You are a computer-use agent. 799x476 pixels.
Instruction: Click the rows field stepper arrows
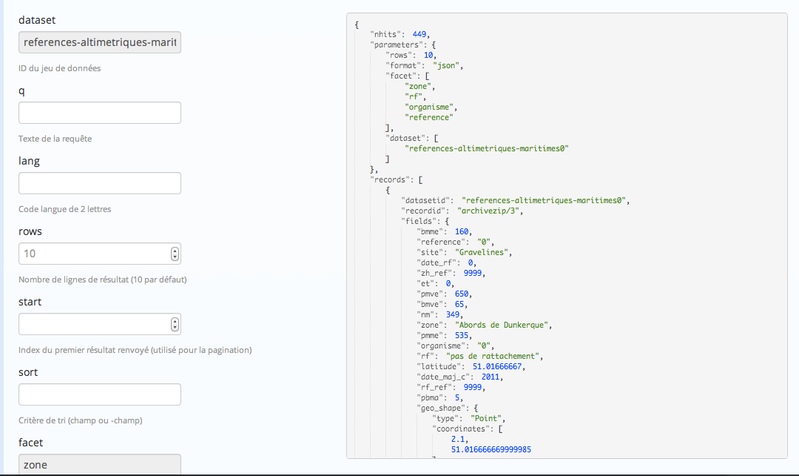tap(175, 253)
